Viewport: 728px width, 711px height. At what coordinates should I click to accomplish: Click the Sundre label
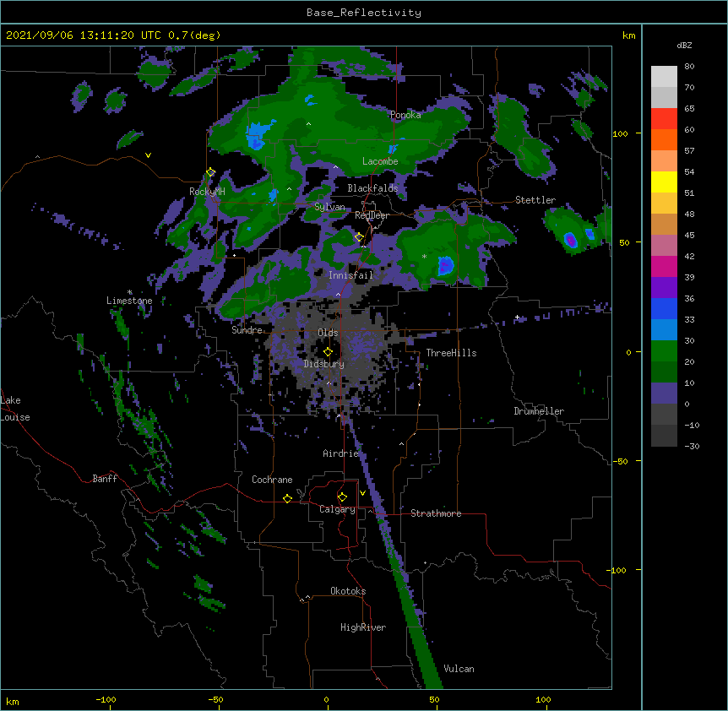click(247, 330)
